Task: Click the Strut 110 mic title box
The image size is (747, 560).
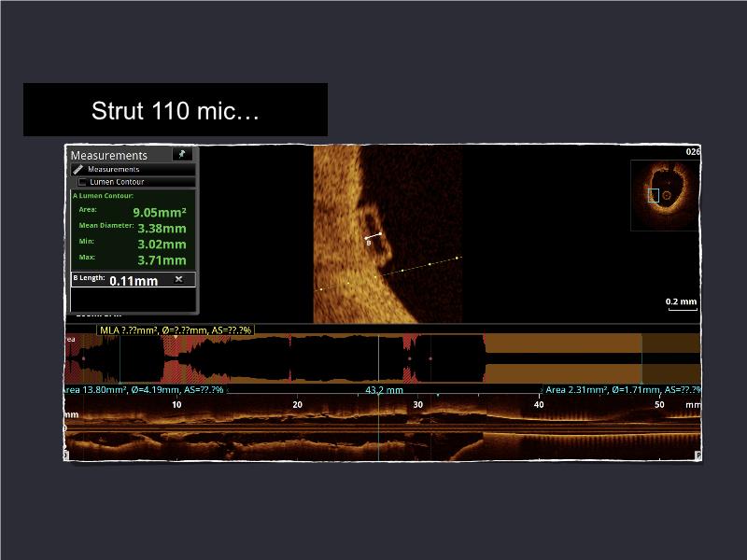Action: [x=176, y=110]
